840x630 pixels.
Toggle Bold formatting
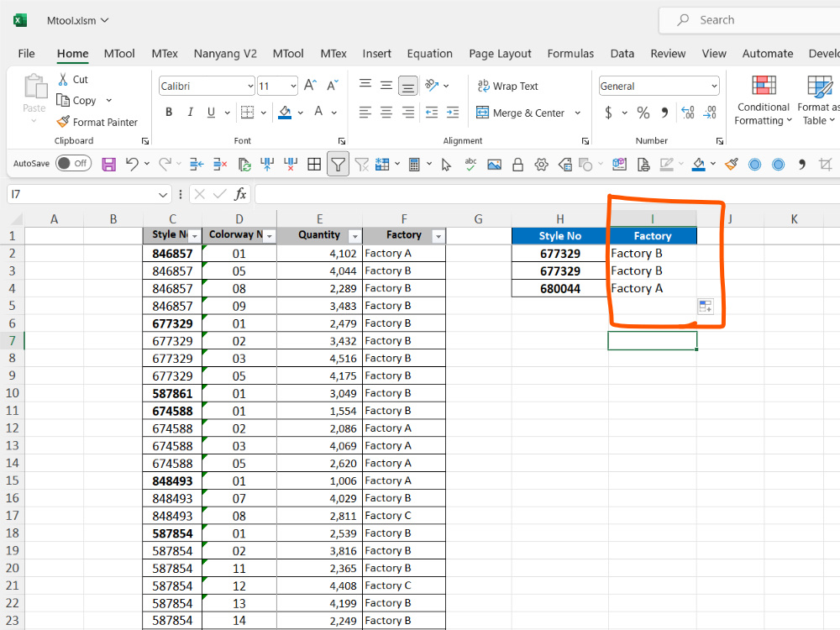click(169, 113)
